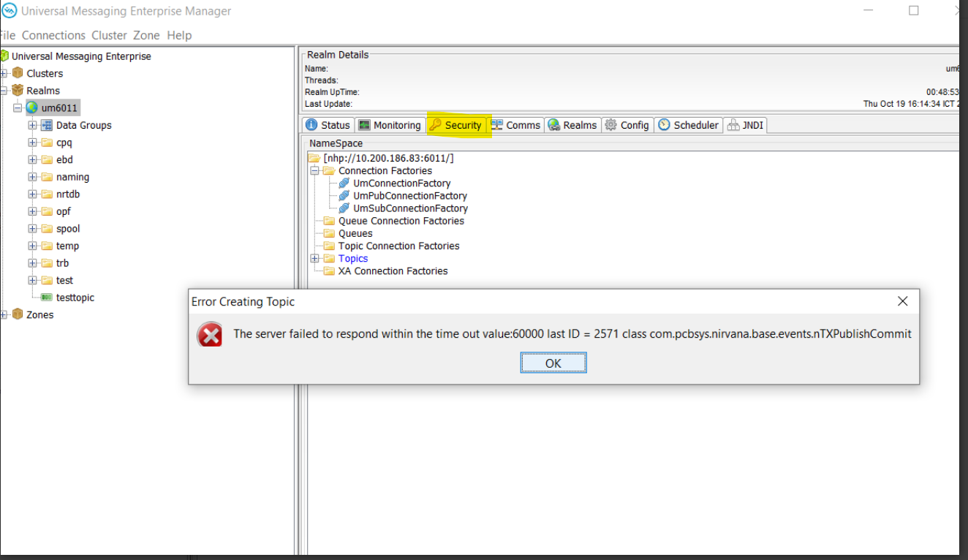Switch to the Status tab
968x560 pixels.
click(328, 125)
